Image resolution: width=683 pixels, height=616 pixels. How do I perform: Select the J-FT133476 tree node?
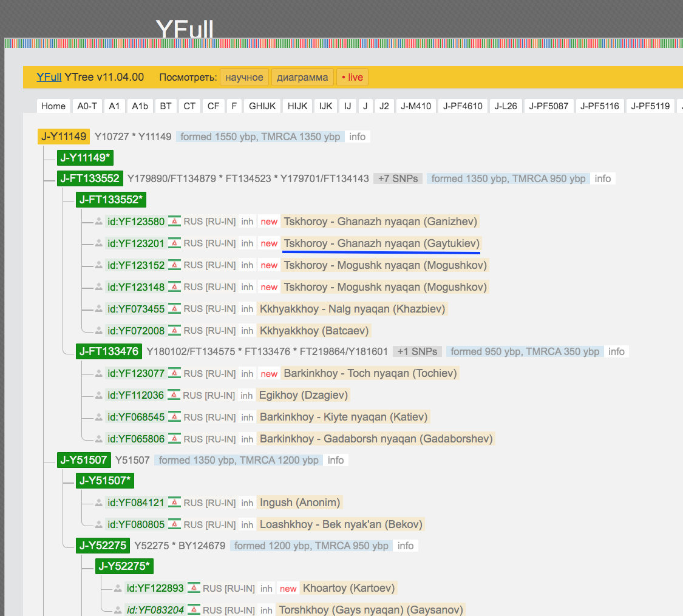click(109, 351)
